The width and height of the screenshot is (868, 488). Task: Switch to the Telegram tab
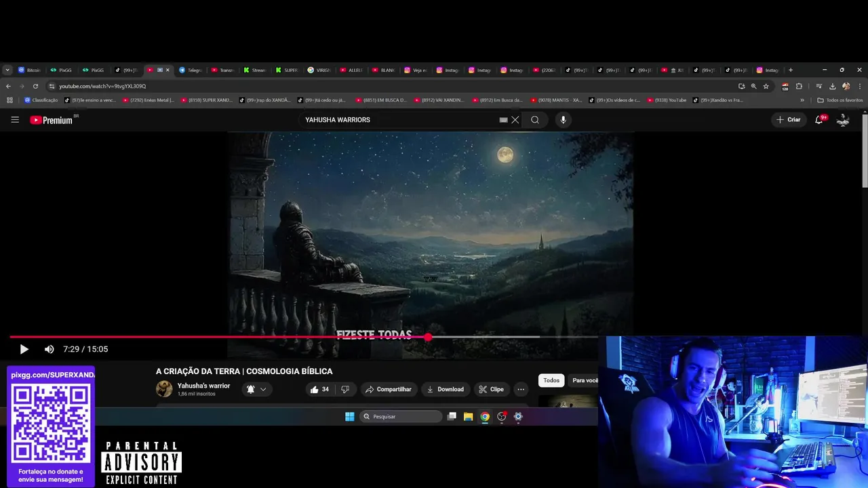point(191,70)
